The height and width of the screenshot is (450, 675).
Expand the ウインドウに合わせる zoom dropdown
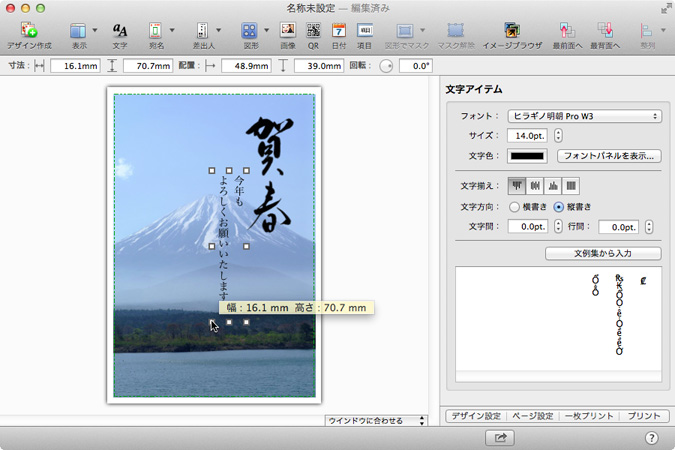(x=376, y=421)
